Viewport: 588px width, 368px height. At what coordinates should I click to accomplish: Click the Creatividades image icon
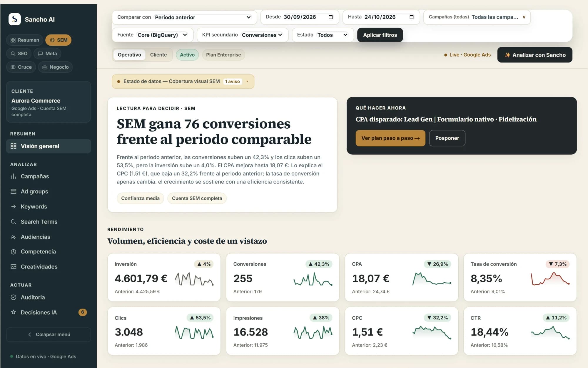pos(13,267)
